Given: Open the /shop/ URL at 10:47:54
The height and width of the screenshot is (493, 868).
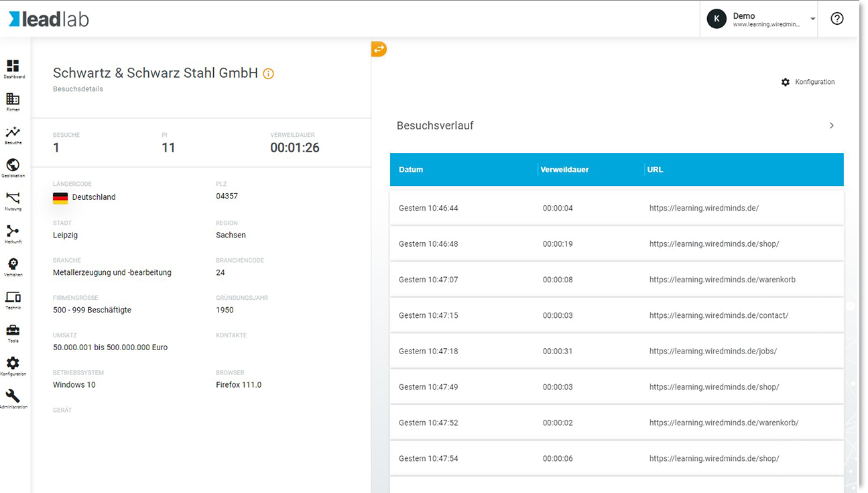Looking at the screenshot, I should (x=714, y=459).
